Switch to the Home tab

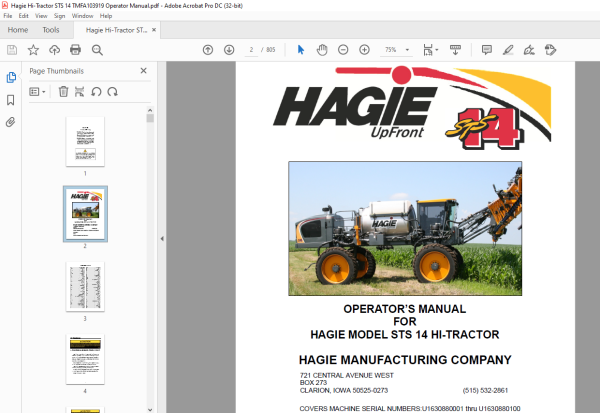click(x=18, y=30)
